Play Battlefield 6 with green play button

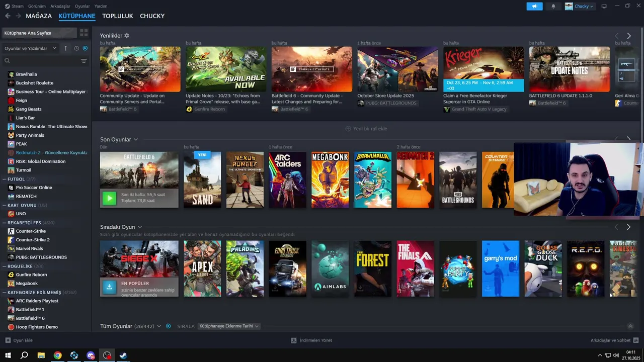(x=109, y=198)
